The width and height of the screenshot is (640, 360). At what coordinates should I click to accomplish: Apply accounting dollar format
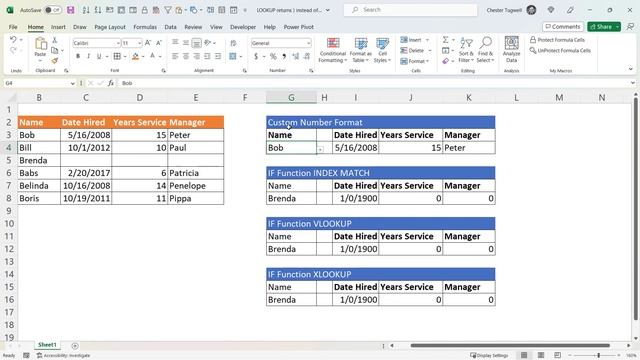click(x=256, y=56)
